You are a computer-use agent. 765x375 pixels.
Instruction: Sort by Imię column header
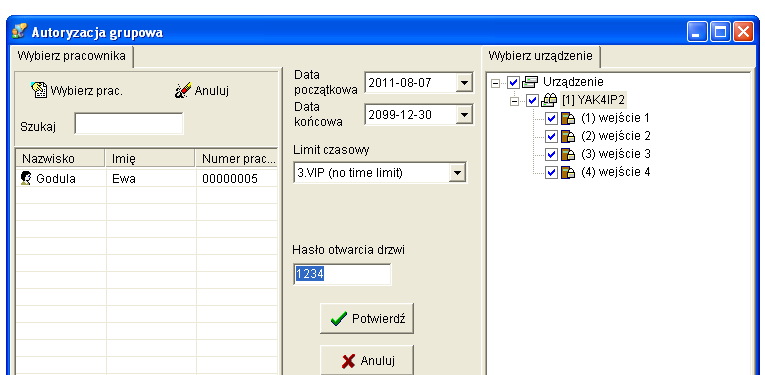tap(150, 158)
